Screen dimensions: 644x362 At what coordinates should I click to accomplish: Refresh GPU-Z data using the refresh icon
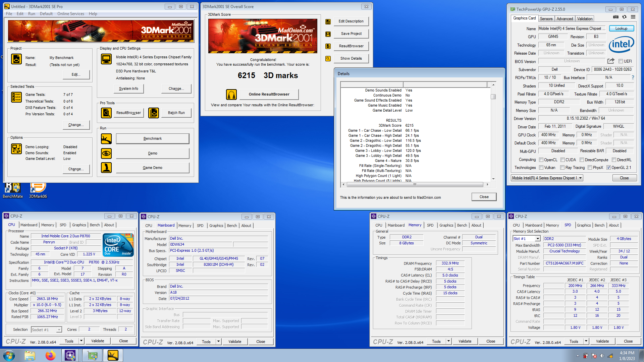click(624, 17)
